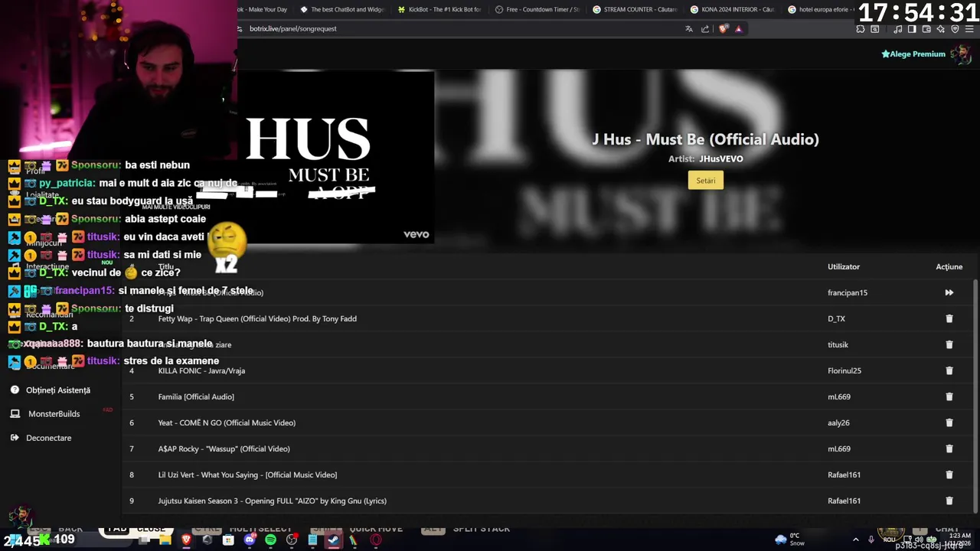Switch to the KickBot browser tab
Viewport: 980px width, 551px height.
[439, 9]
